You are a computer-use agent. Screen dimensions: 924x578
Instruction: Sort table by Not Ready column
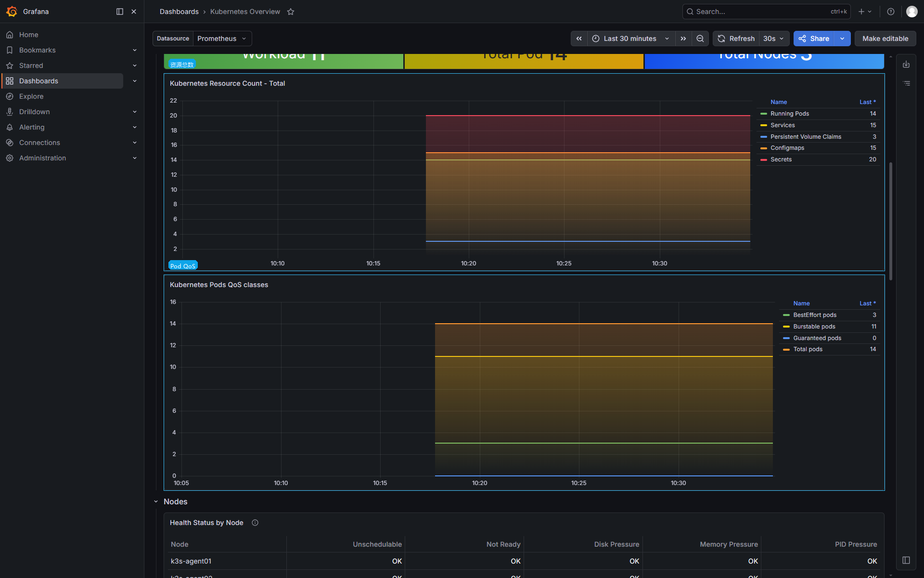503,544
